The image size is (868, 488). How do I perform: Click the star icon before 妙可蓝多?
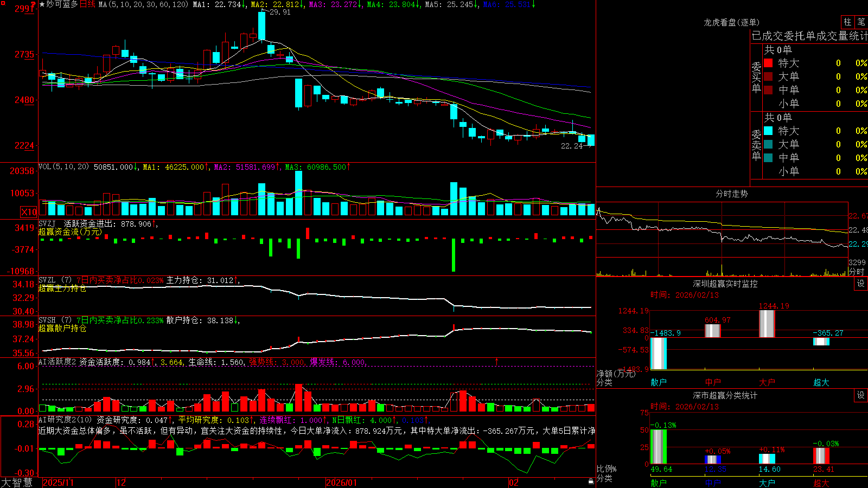(x=42, y=4)
